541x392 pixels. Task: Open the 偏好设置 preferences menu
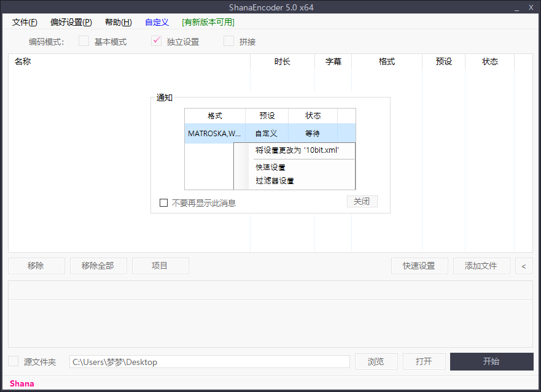(x=69, y=22)
